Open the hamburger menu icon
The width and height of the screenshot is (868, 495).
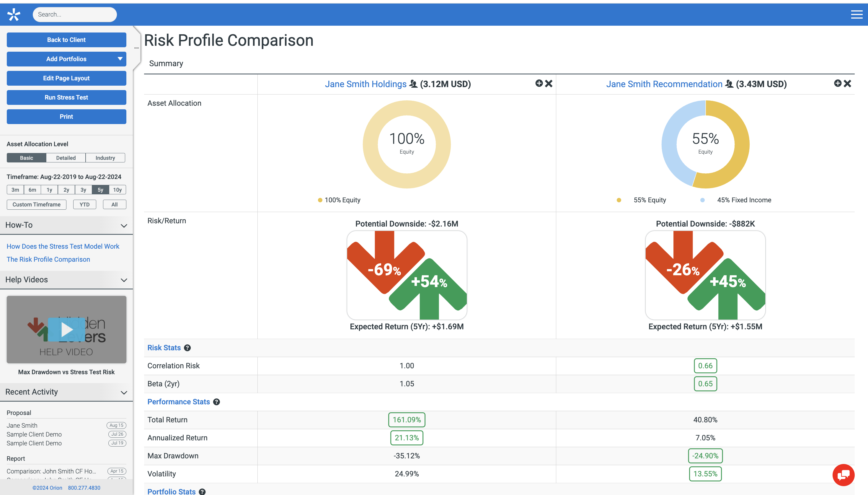856,14
